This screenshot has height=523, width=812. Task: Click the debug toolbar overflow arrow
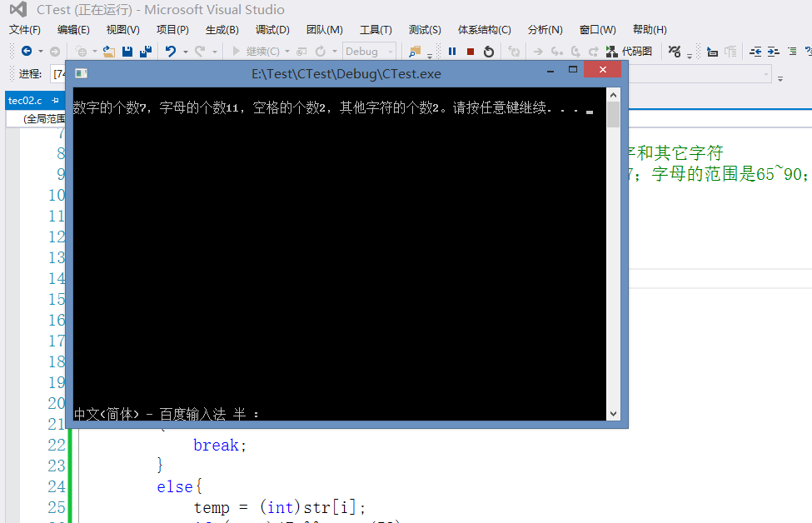tap(690, 56)
